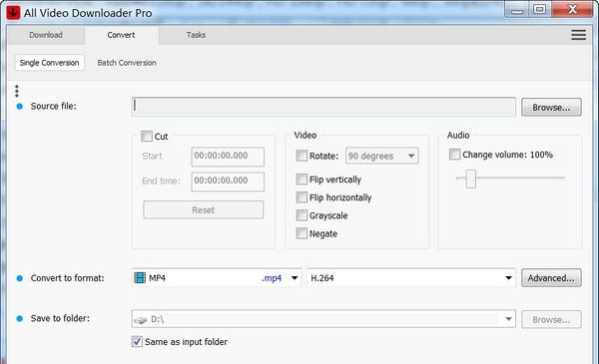599x364 pixels.
Task: Click the MP4 film strip icon
Action: point(140,278)
